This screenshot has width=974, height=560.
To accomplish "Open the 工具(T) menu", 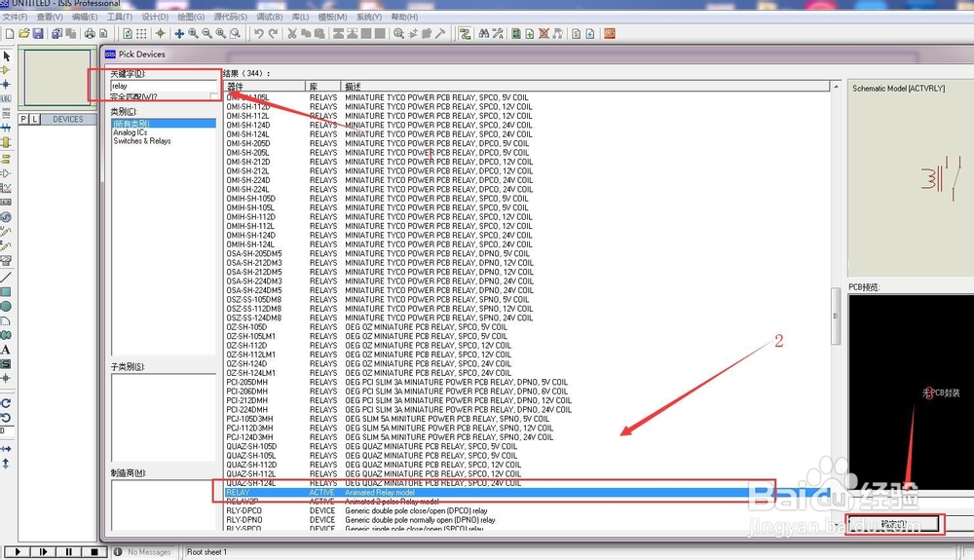I will click(119, 17).
